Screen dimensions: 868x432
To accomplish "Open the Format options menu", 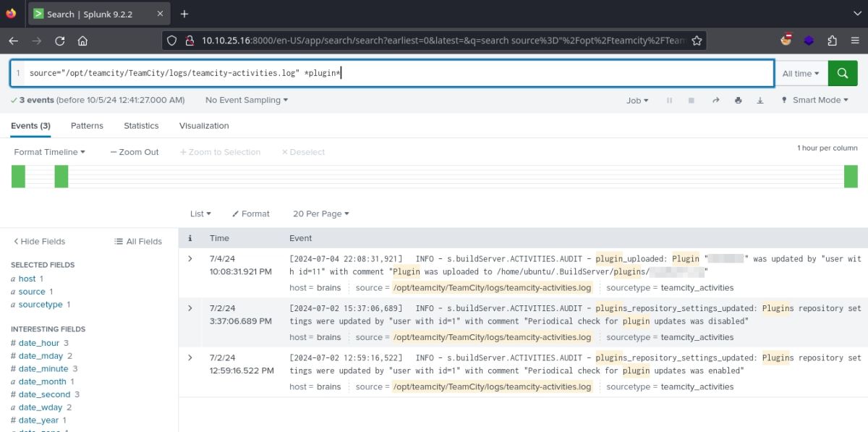I will [251, 214].
